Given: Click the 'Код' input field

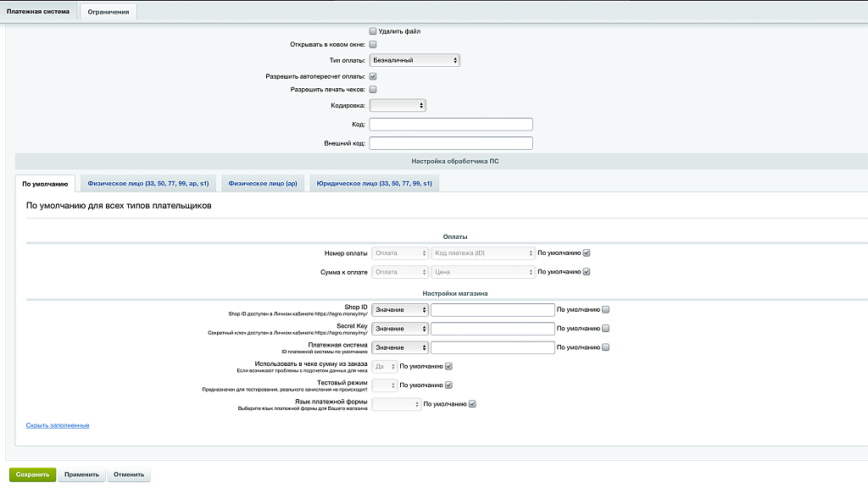Looking at the screenshot, I should point(451,125).
